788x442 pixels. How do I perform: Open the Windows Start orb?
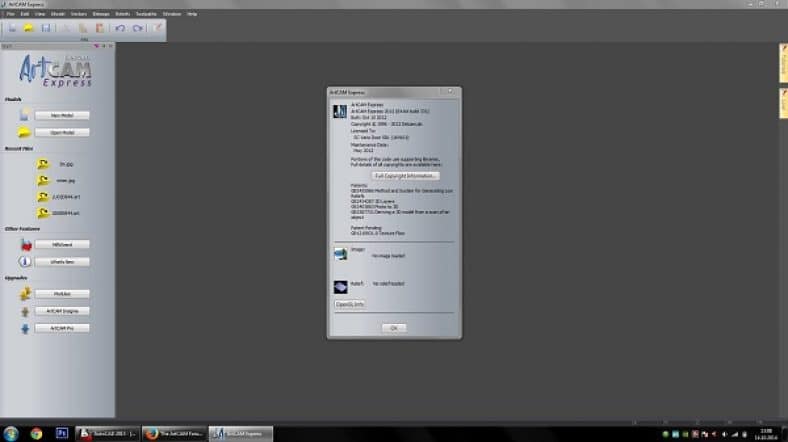coord(11,433)
